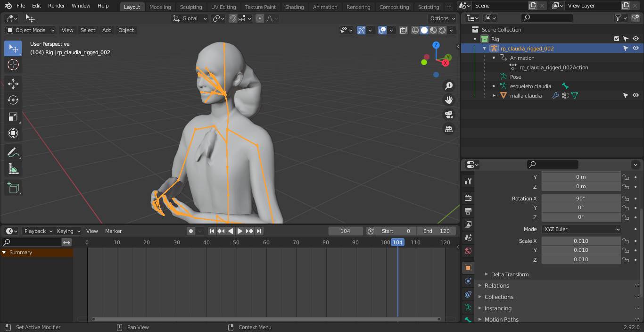
Task: Open rotation Mode XYZ Euler dropdown
Action: tap(581, 229)
